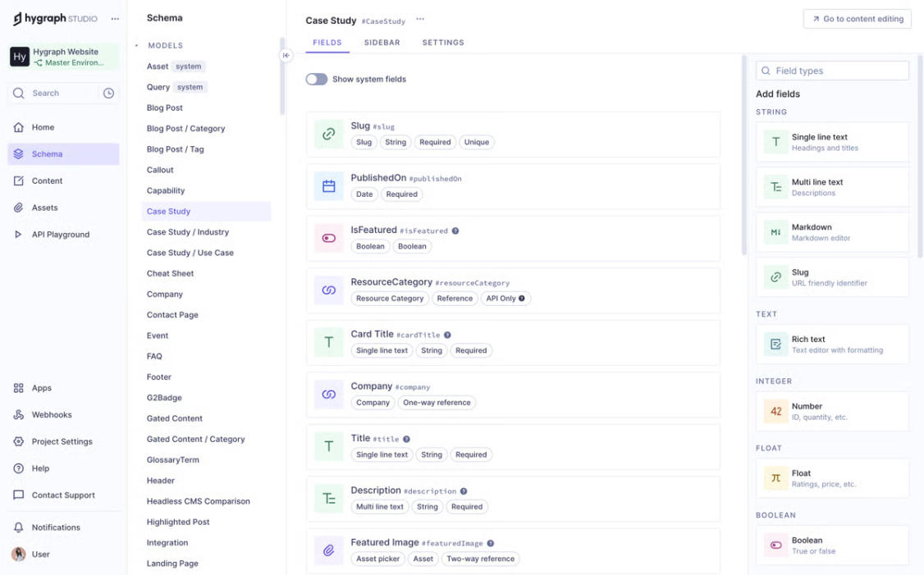The image size is (924, 575).
Task: Click the Slug field link icon
Action: pyautogui.click(x=328, y=135)
